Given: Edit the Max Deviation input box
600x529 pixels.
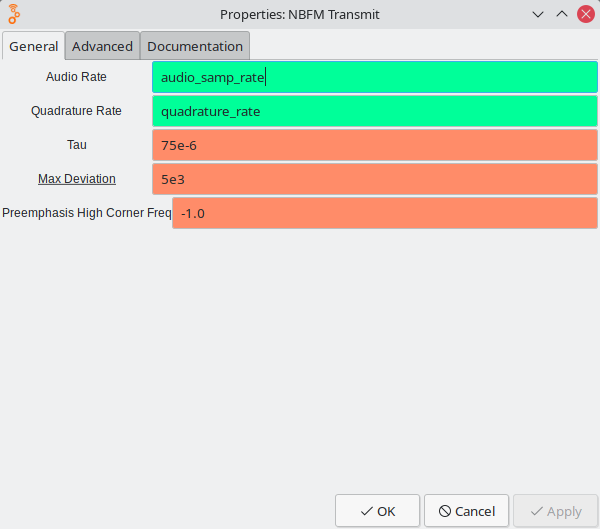Looking at the screenshot, I should tap(374, 179).
